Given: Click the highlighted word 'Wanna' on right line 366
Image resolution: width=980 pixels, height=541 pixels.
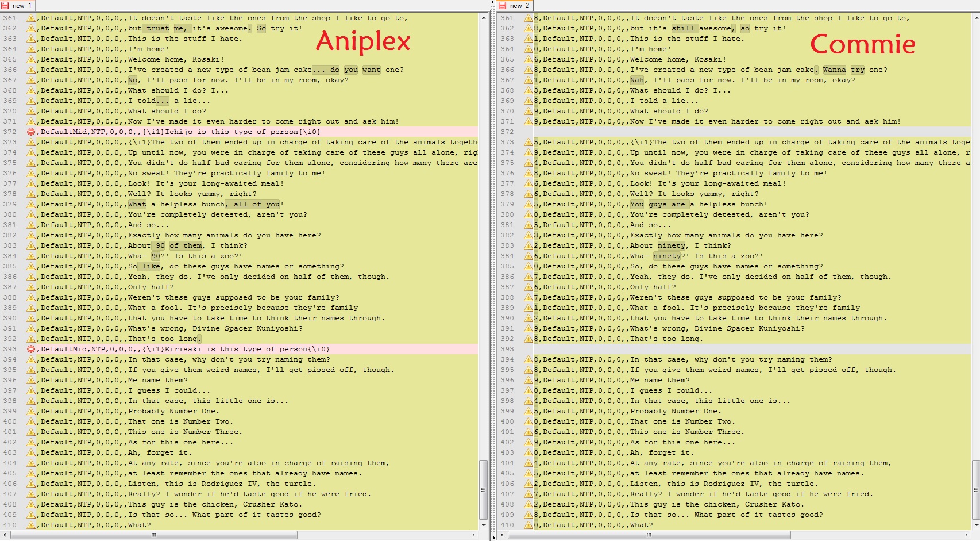Looking at the screenshot, I should (x=835, y=70).
